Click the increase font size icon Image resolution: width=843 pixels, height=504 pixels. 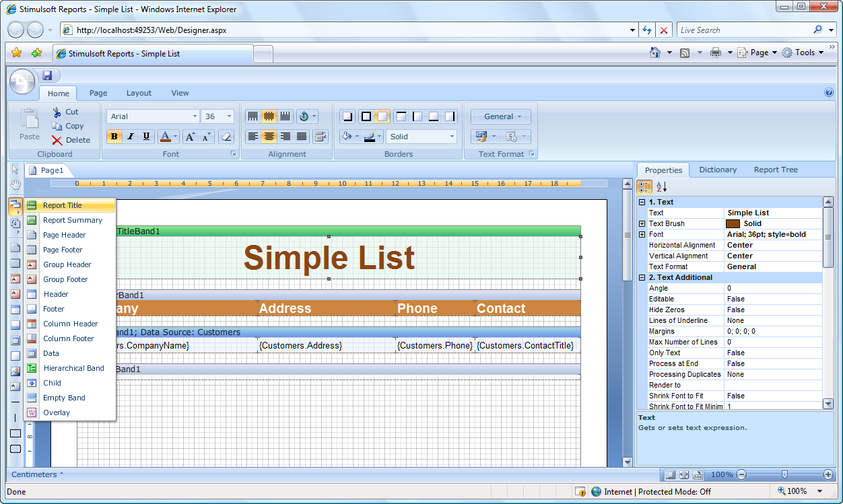click(190, 137)
